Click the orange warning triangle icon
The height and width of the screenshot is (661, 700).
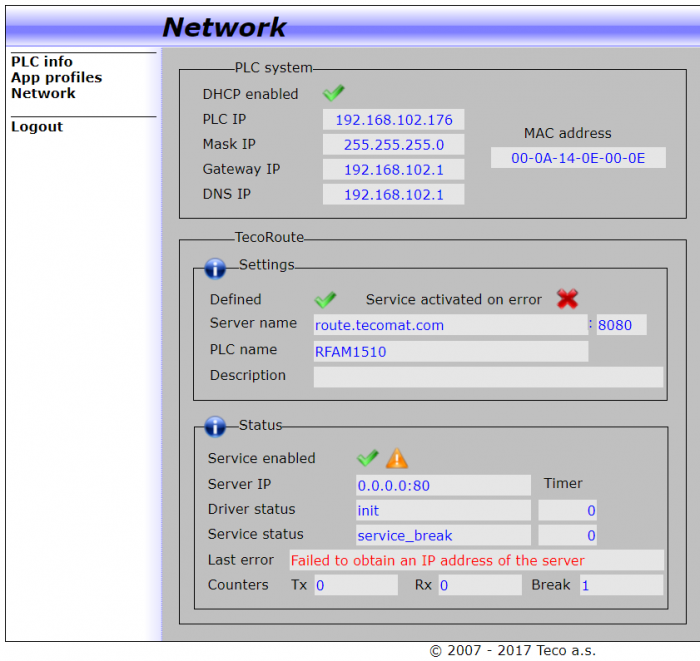(x=397, y=458)
